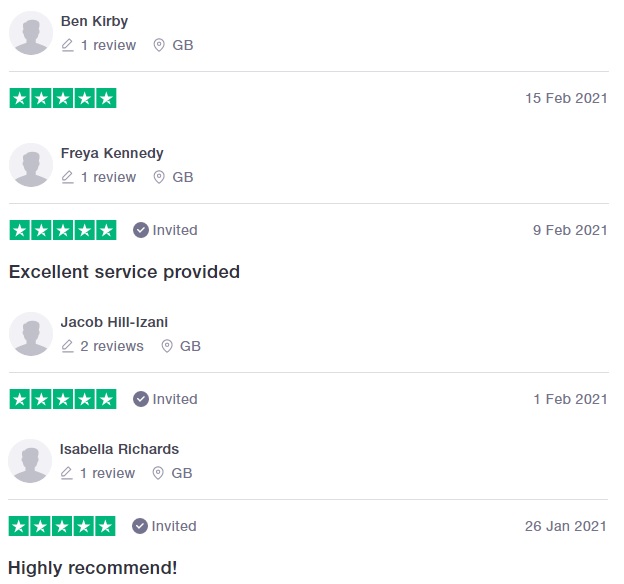This screenshot has height=584, width=624.
Task: Click the five-star rating dated 1 Feb 2021
Action: tap(63, 399)
